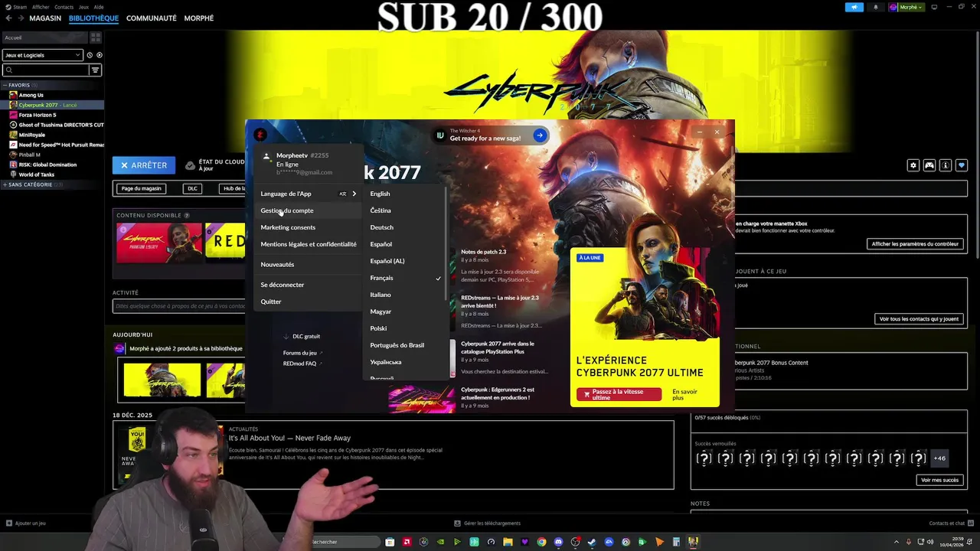The height and width of the screenshot is (551, 980).
Task: Open Chrome from Windows taskbar
Action: tap(541, 542)
